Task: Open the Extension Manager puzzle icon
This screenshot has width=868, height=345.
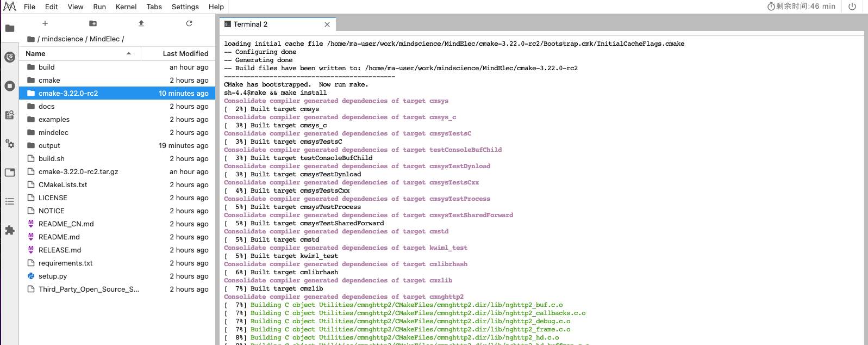Action: 10,230
